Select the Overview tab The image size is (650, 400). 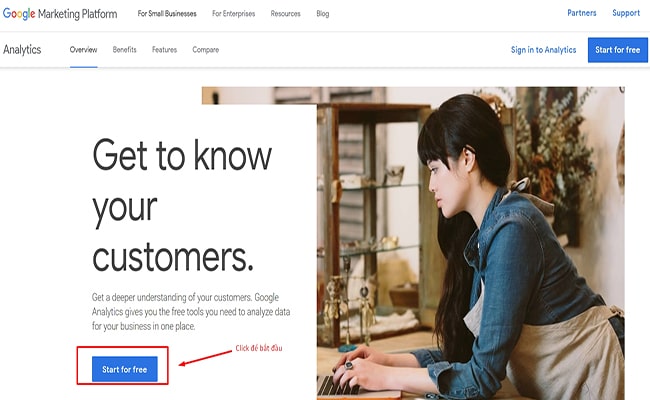(83, 49)
